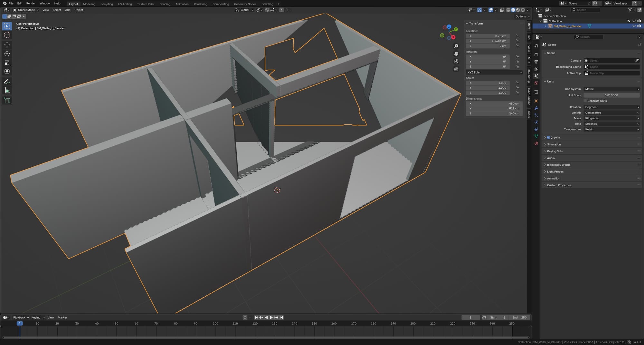
Task: Toggle X-ray display in viewport header
Action: (502, 10)
